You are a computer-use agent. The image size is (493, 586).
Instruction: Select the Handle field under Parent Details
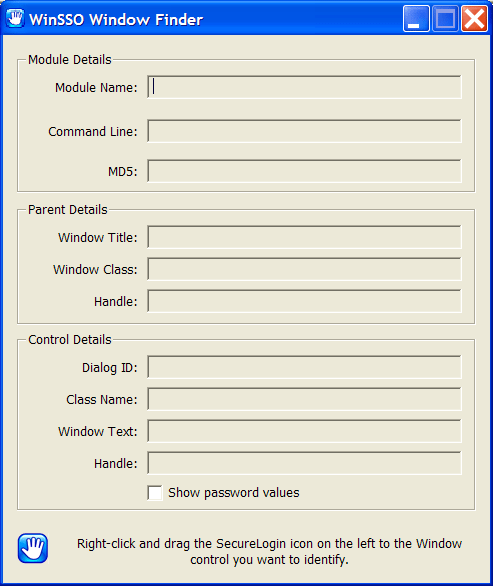point(304,301)
